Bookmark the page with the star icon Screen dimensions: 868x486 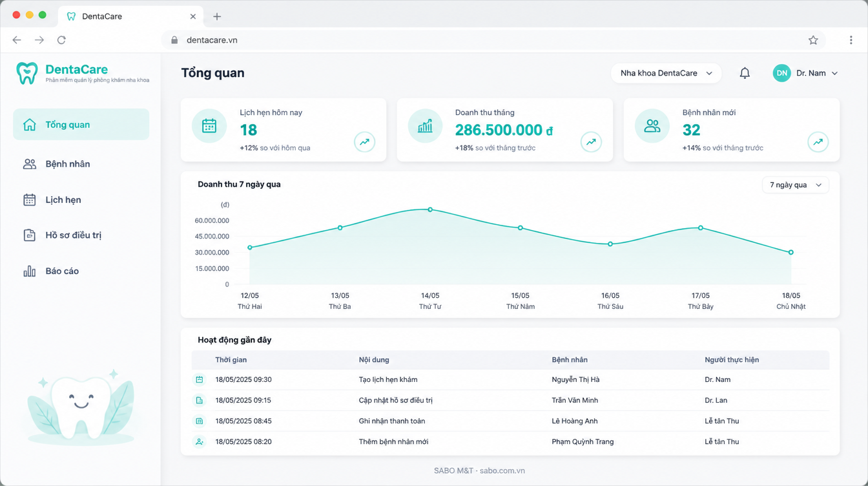(813, 40)
